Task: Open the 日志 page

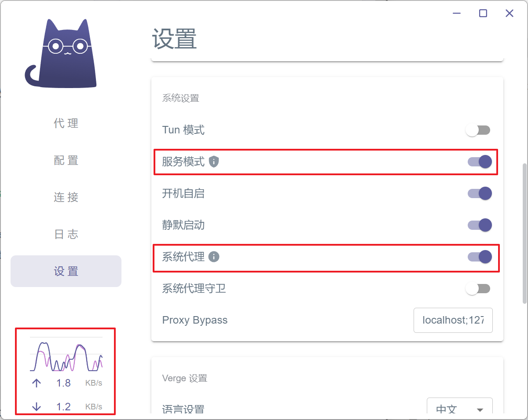Action: tap(66, 235)
